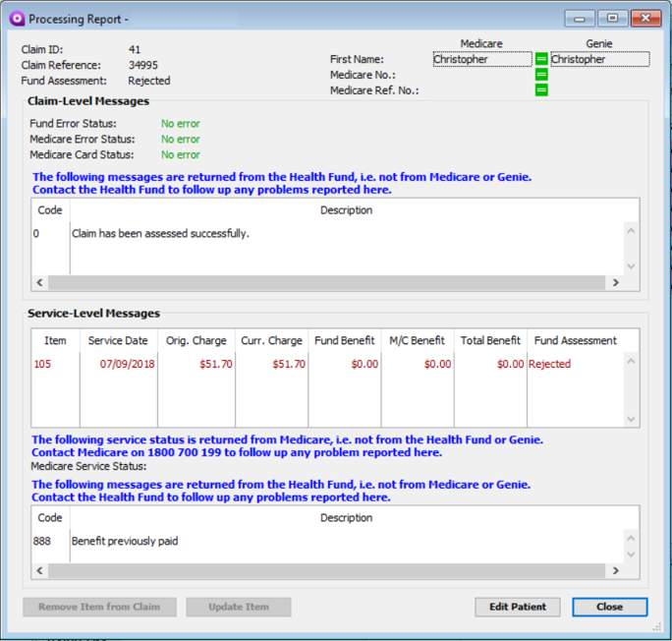Click the Medicare First Name field
Screen dimensions: 672x641
pyautogui.click(x=481, y=59)
